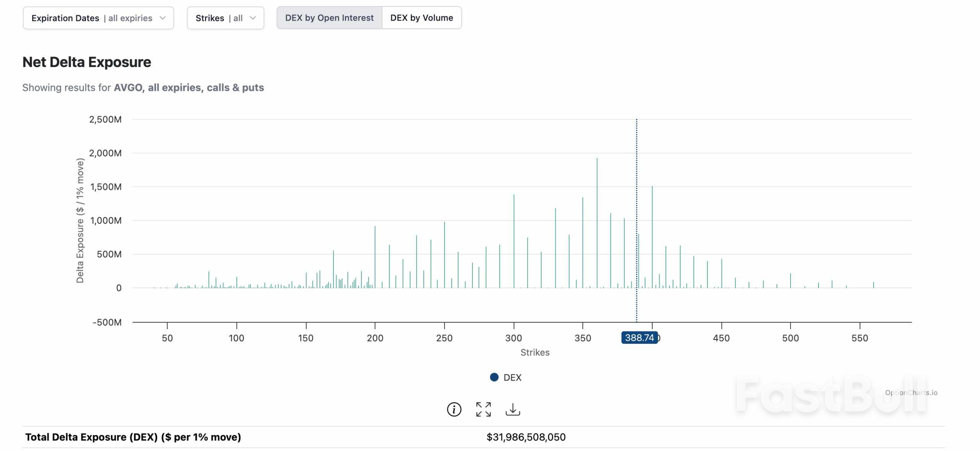
Task: Open the OptionCharts.io watermark link
Action: pos(911,392)
